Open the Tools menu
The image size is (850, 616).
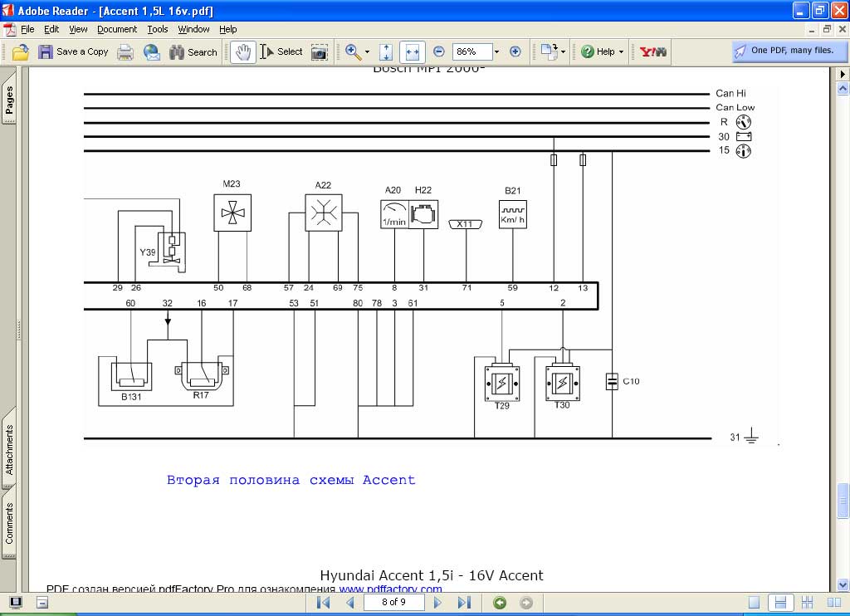point(158,29)
